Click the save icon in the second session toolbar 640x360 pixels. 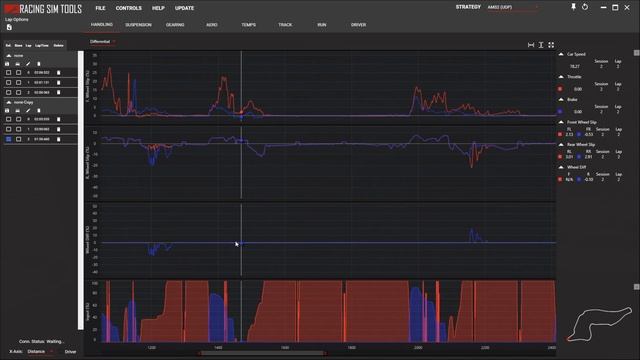click(7, 111)
